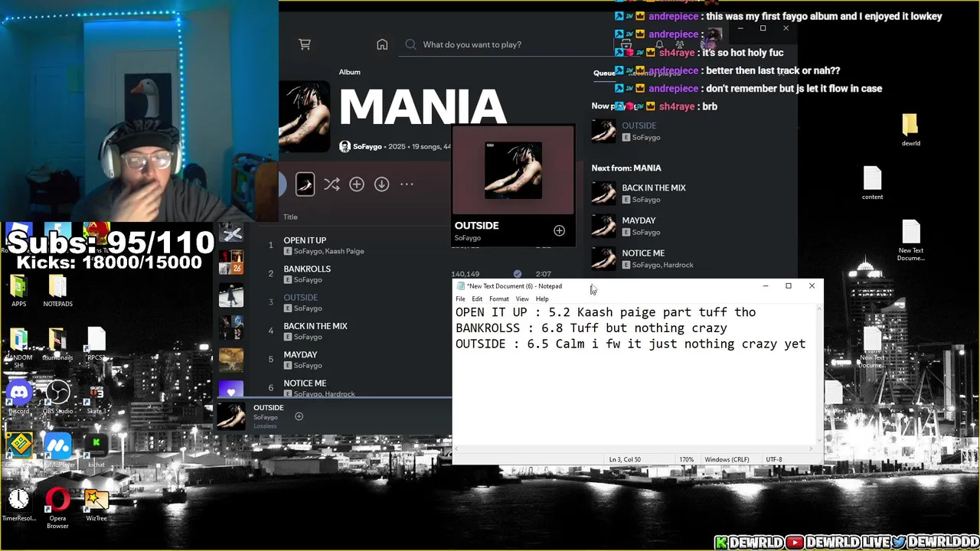Open Liked Songs heart playlist in Spotify sidebar

[x=230, y=389]
